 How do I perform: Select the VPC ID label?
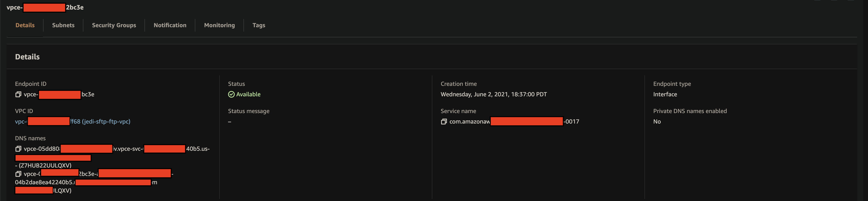click(24, 111)
